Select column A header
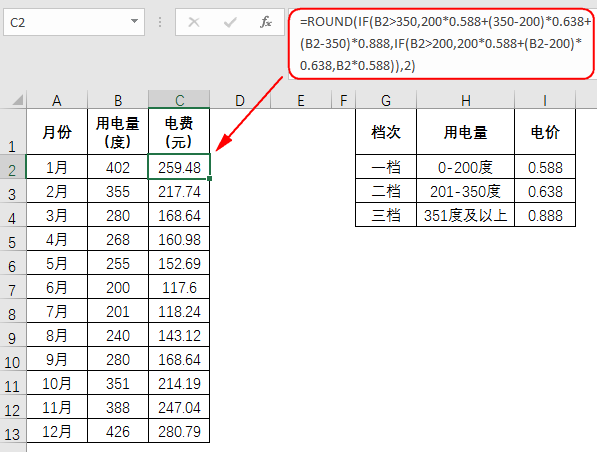The image size is (597, 452). [x=57, y=100]
